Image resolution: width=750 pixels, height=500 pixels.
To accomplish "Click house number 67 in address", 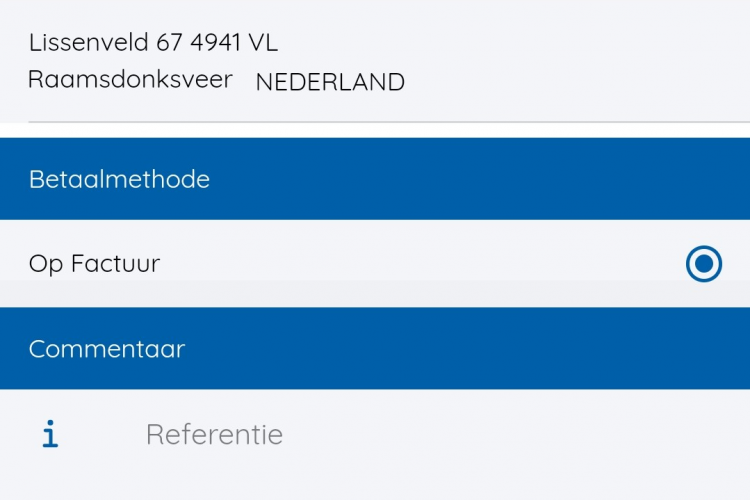I will click(169, 42).
